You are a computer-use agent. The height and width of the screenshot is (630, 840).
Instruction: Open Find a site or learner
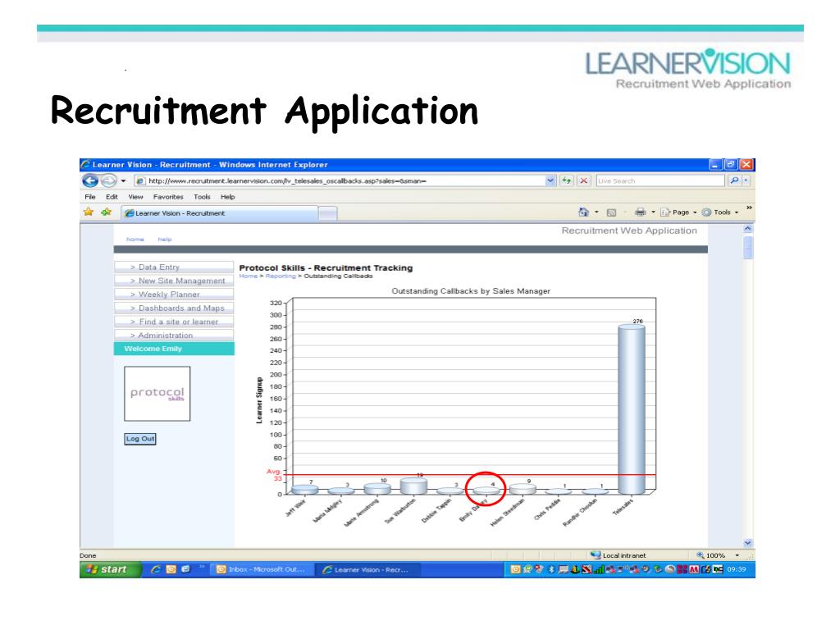point(174,322)
